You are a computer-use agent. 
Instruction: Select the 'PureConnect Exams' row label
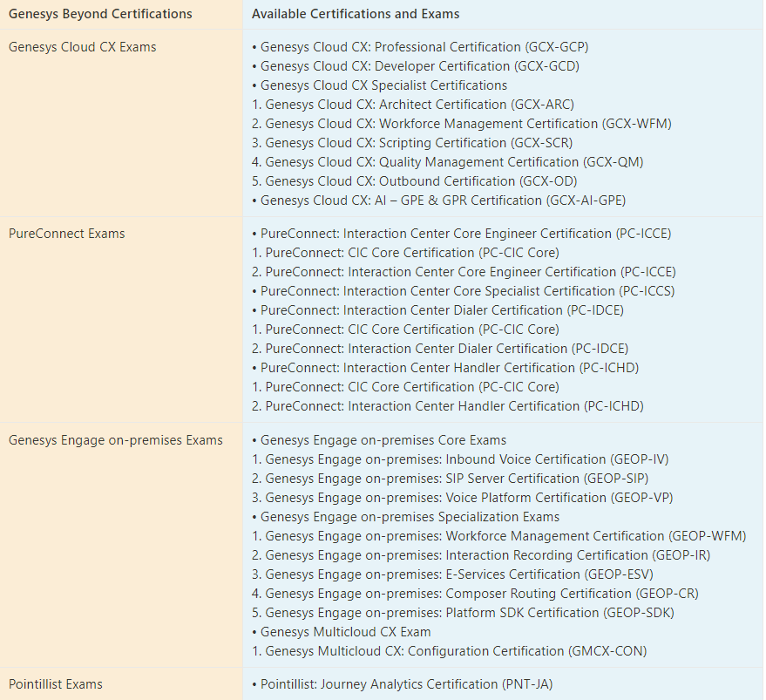[66, 233]
